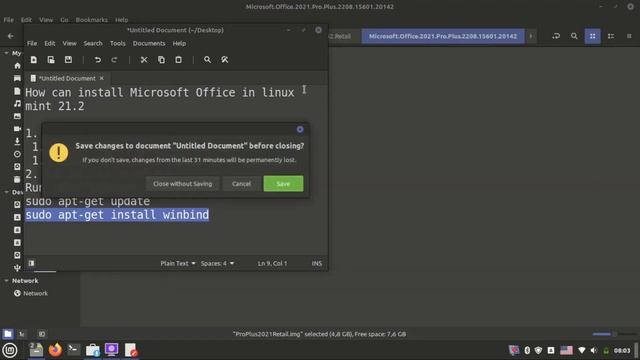
Task: Hide the sidebar using status bar button
Action: (x=42, y=334)
